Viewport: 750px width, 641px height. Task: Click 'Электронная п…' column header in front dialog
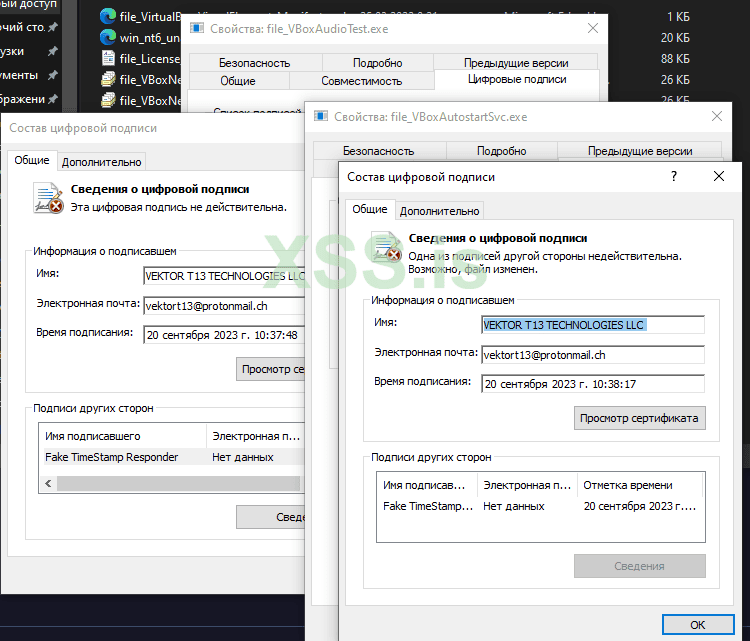[x=527, y=485]
